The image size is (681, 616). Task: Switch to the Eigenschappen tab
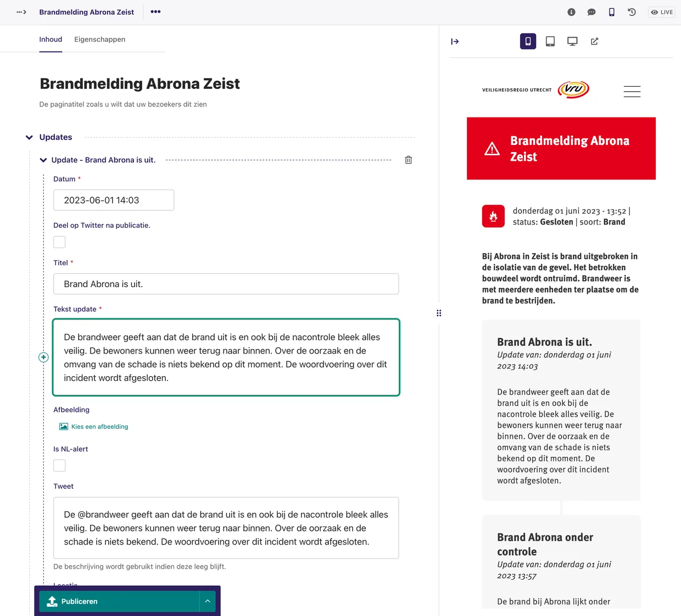pyautogui.click(x=100, y=39)
